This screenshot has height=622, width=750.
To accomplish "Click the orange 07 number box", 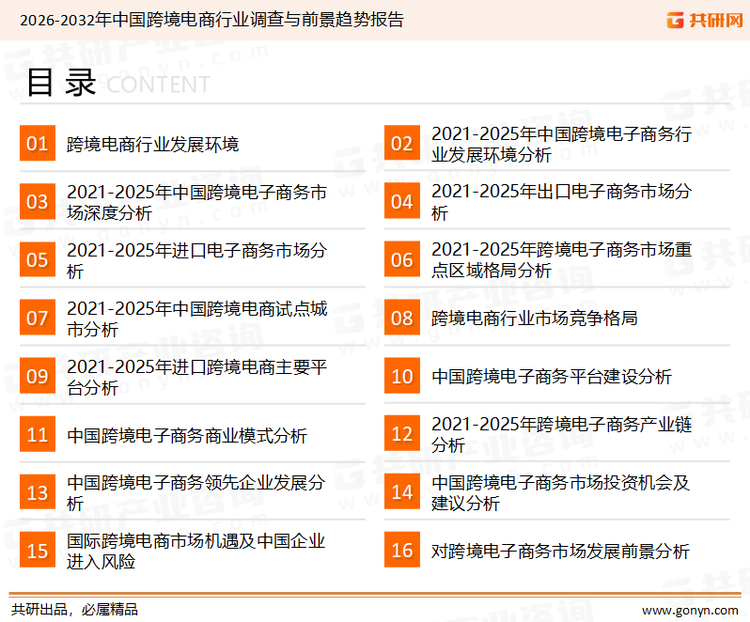I will pyautogui.click(x=37, y=318).
